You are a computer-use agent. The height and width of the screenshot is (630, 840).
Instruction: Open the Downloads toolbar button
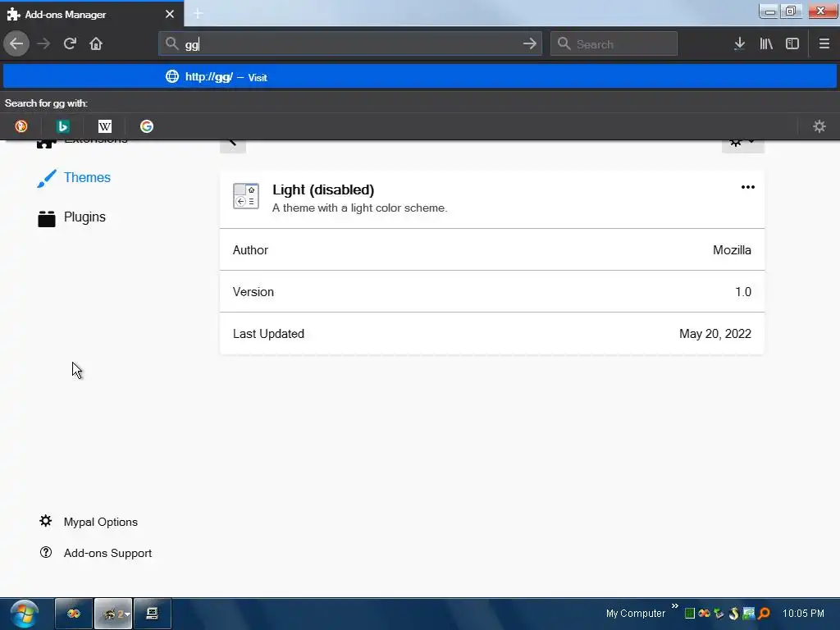pos(739,44)
